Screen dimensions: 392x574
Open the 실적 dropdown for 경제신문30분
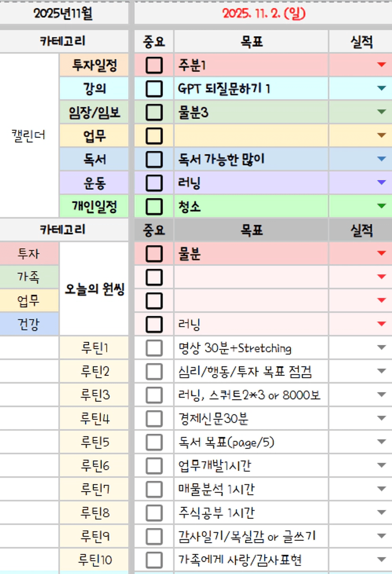point(382,419)
